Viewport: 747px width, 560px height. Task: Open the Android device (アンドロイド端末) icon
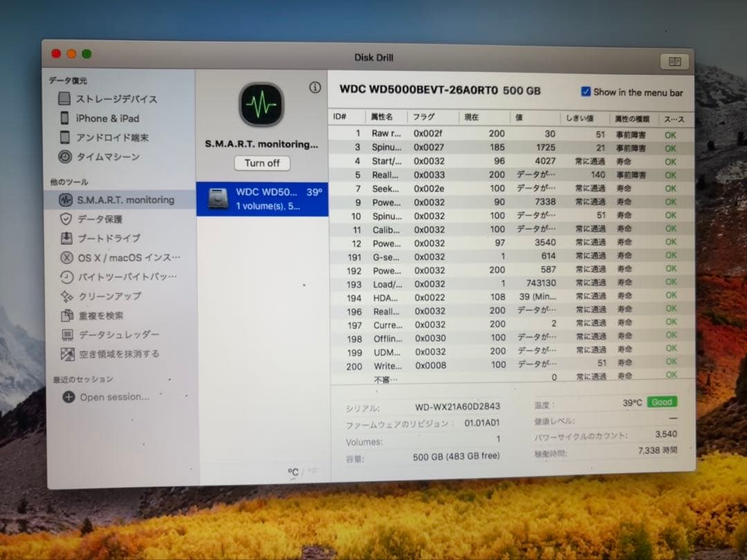pyautogui.click(x=65, y=137)
